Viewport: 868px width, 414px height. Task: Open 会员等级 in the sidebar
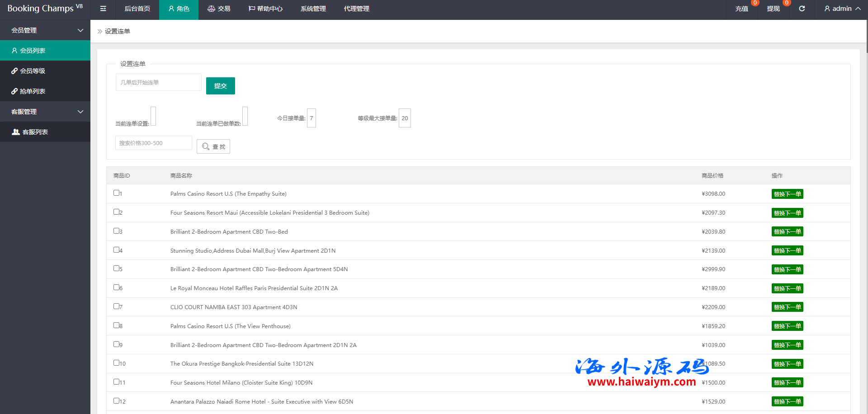[33, 71]
